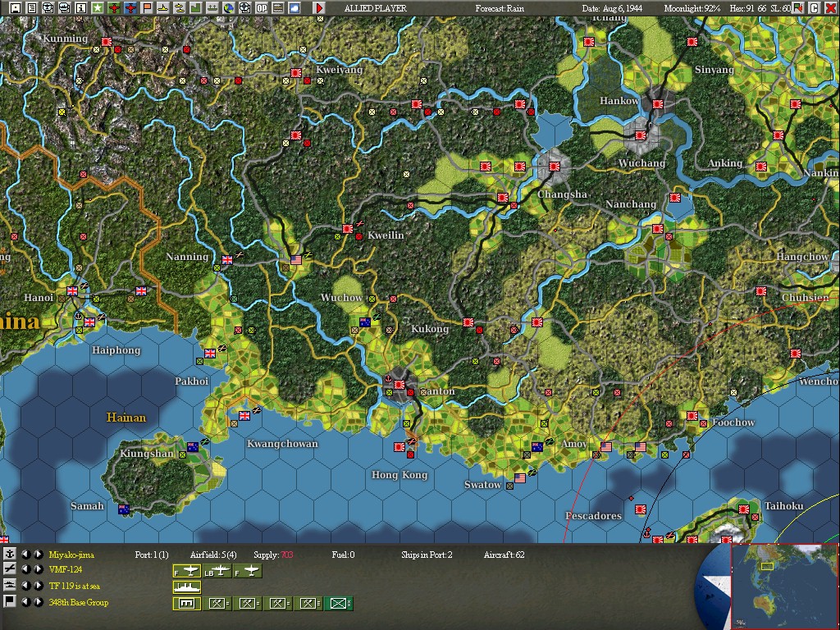
Task: Select the Japanese flag base at Changsha
Action: pyautogui.click(x=555, y=167)
